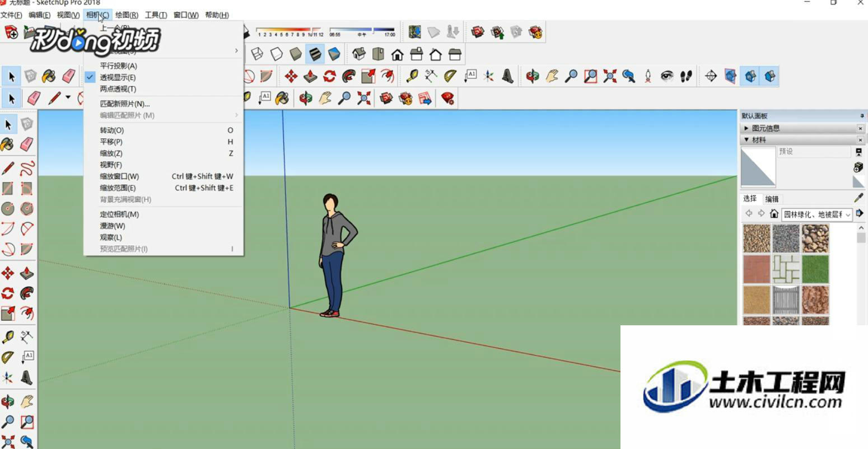Viewport: 868px width, 449px height.
Task: Open Share Model from toolbar
Action: pyautogui.click(x=497, y=32)
